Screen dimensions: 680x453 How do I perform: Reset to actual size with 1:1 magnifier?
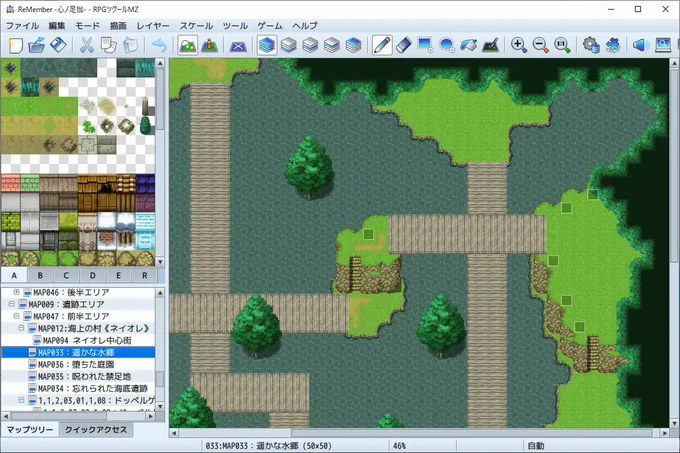[562, 45]
